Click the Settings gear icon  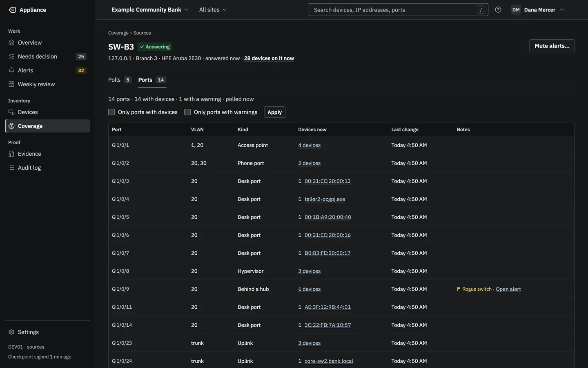(x=11, y=332)
